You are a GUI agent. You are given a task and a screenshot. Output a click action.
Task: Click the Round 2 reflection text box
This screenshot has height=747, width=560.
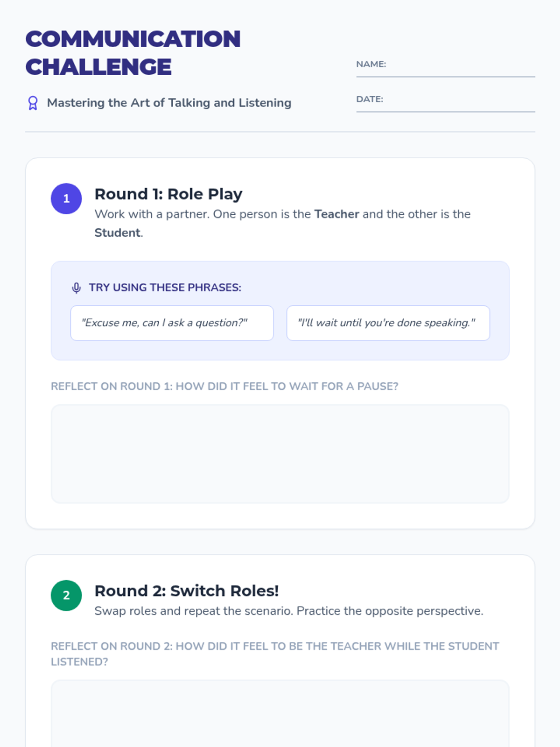pyautogui.click(x=280, y=714)
